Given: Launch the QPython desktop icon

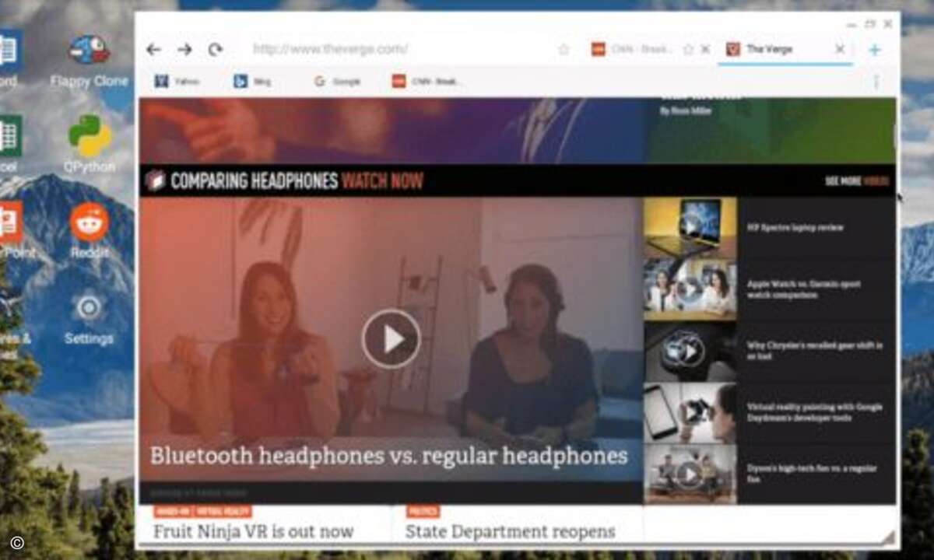Looking at the screenshot, I should coord(90,145).
